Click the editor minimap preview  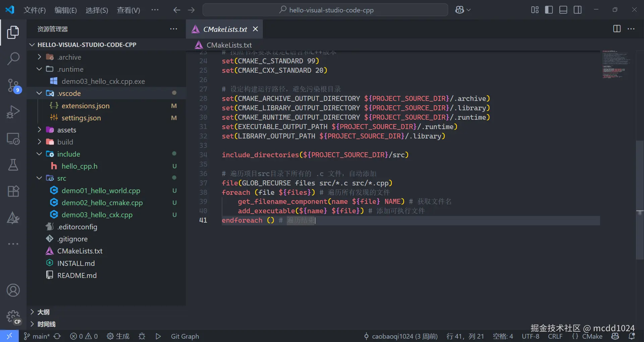pyautogui.click(x=617, y=64)
